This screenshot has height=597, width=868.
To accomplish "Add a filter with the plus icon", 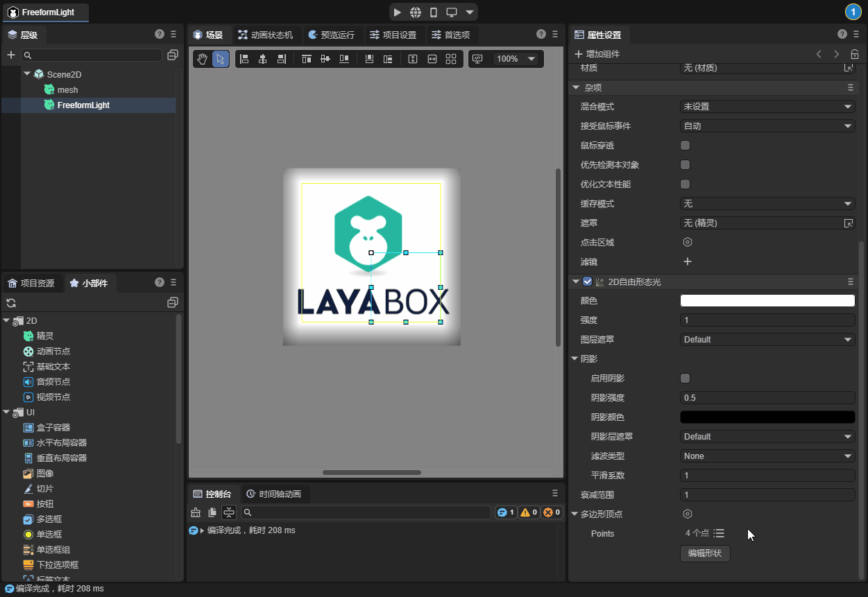I will click(x=688, y=262).
